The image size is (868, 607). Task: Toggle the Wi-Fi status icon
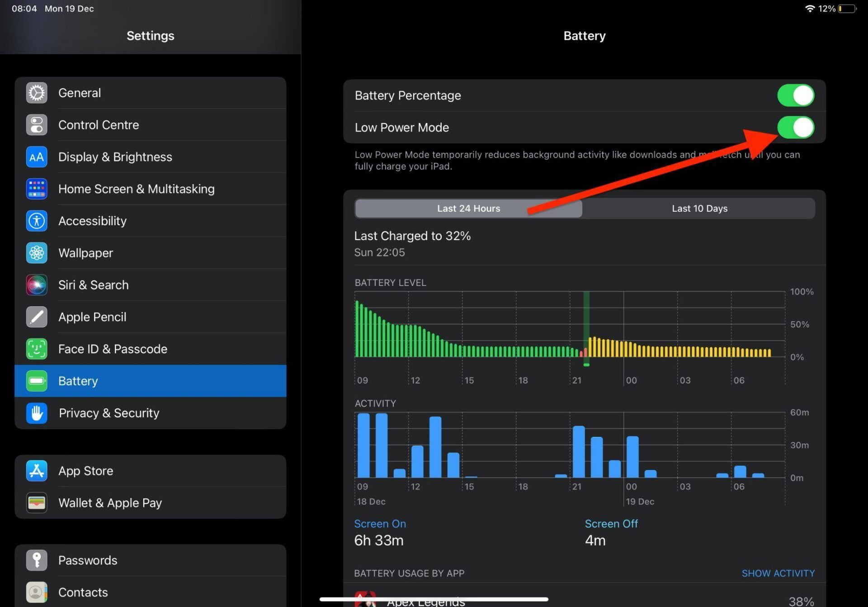(x=809, y=8)
